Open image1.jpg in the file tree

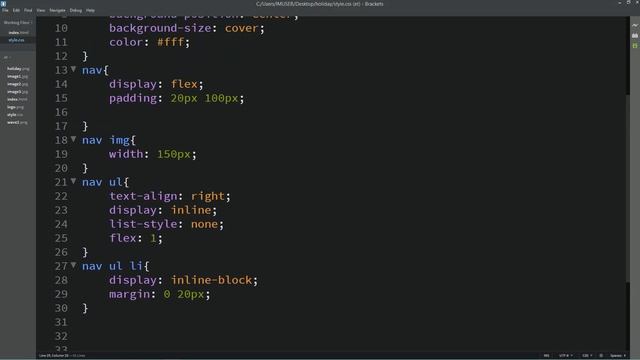coord(17,76)
